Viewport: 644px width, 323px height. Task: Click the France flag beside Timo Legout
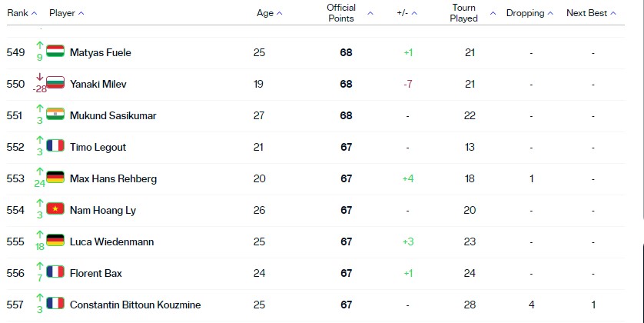point(55,145)
